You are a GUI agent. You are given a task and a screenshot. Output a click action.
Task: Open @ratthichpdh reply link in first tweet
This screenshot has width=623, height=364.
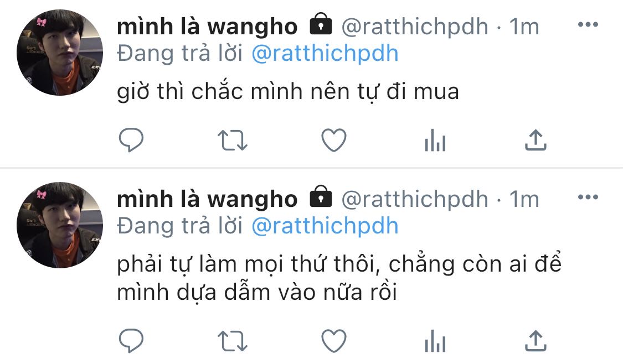tap(325, 54)
